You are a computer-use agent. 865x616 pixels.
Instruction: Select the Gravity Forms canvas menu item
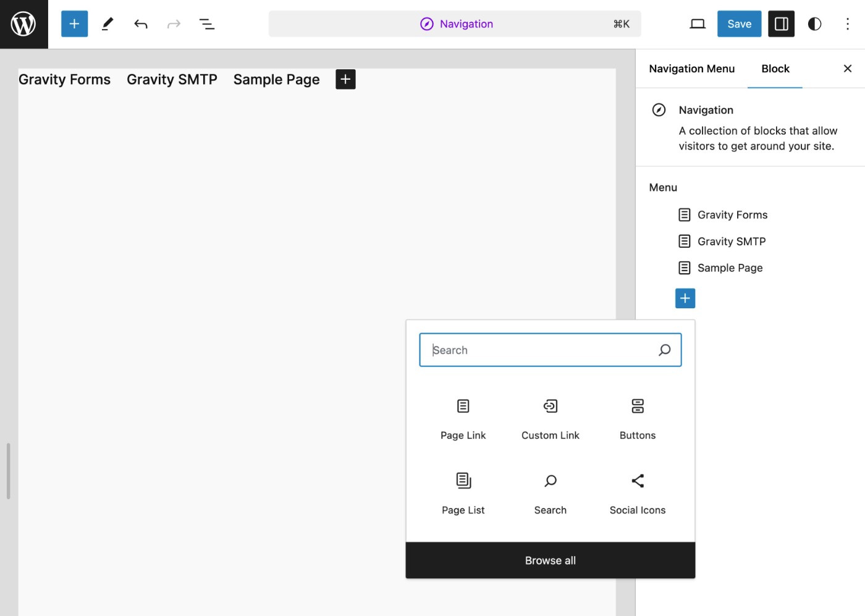click(x=64, y=80)
